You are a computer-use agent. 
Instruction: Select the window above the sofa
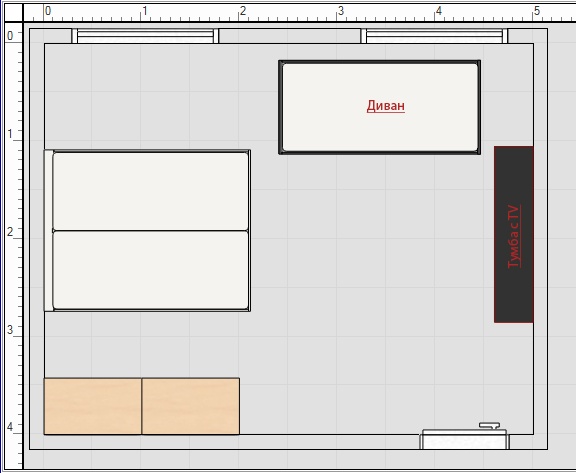[434, 36]
